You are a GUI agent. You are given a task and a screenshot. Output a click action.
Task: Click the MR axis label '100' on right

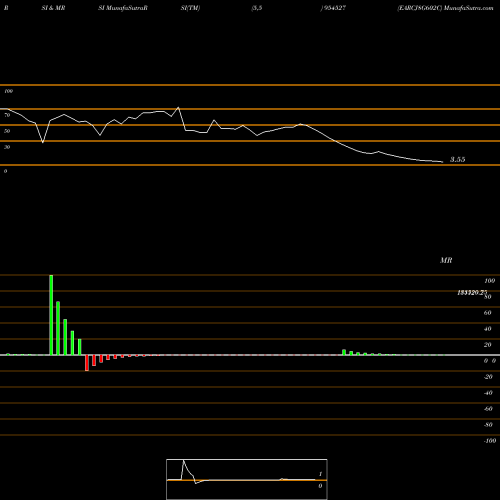[490, 281]
